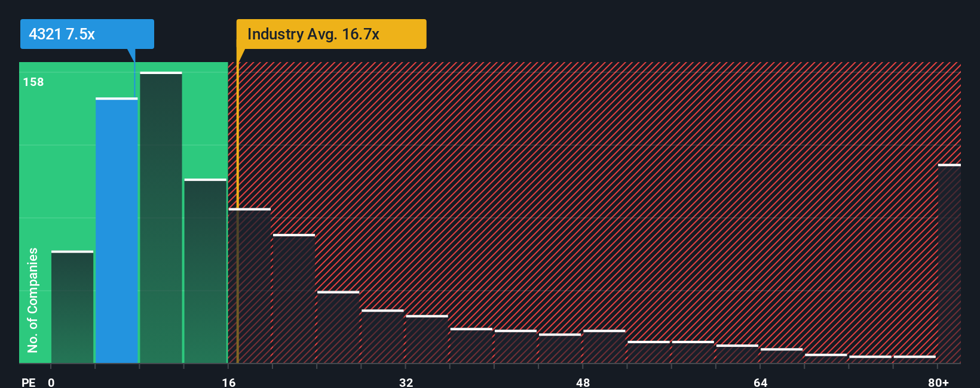Click the 32 tick label on x-axis
980x388 pixels.
point(406,382)
